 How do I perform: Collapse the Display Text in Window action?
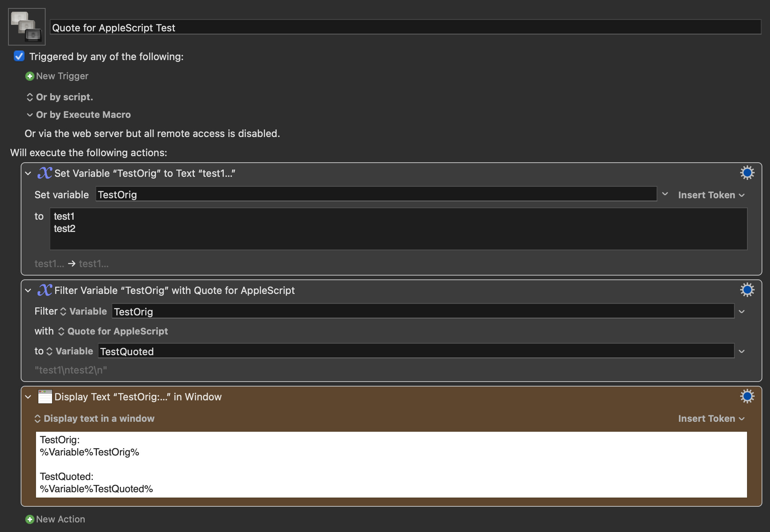click(28, 397)
